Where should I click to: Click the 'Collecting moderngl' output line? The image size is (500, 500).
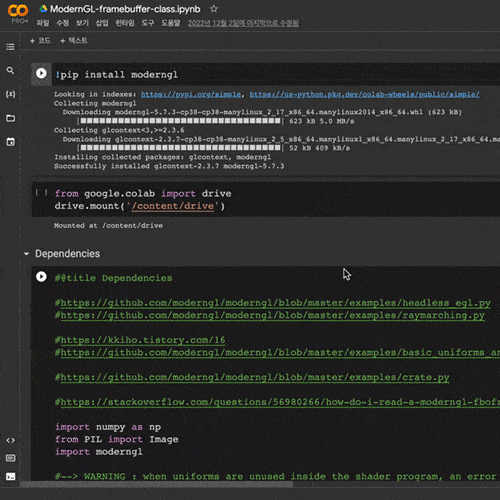click(95, 103)
